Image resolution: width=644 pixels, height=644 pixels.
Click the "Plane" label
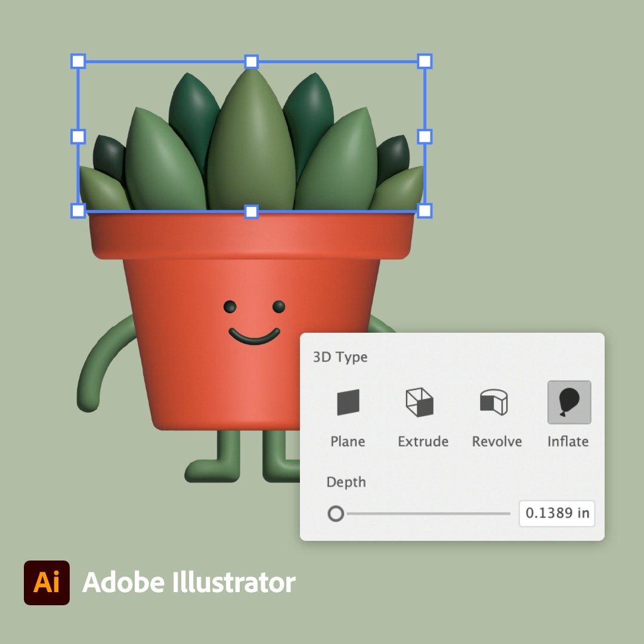(x=348, y=441)
